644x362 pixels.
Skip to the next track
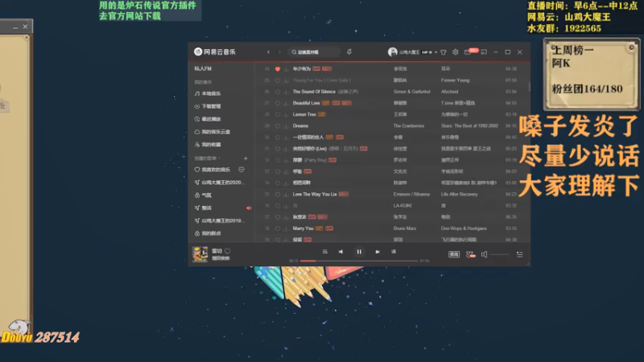coord(378,252)
